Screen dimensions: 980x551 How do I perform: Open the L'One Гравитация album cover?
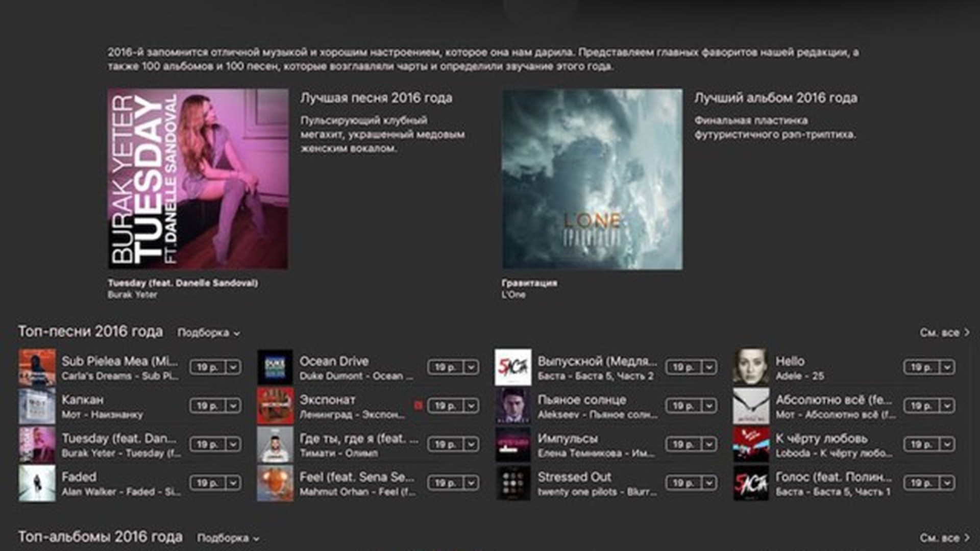592,179
